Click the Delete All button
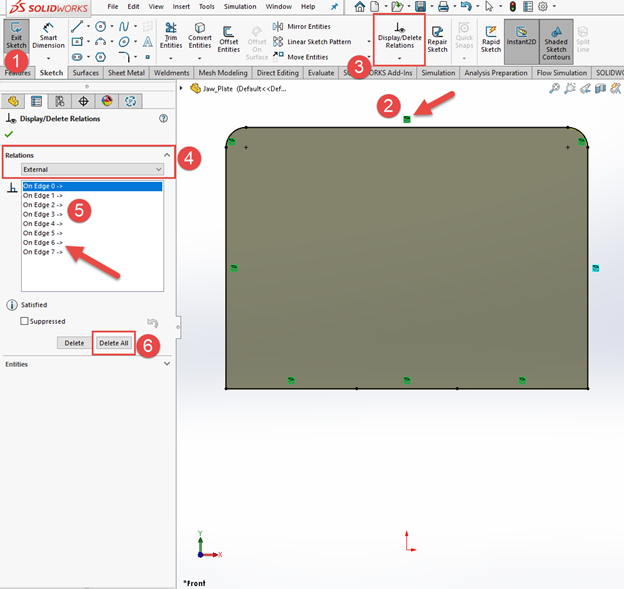This screenshot has width=624, height=589. tap(114, 343)
